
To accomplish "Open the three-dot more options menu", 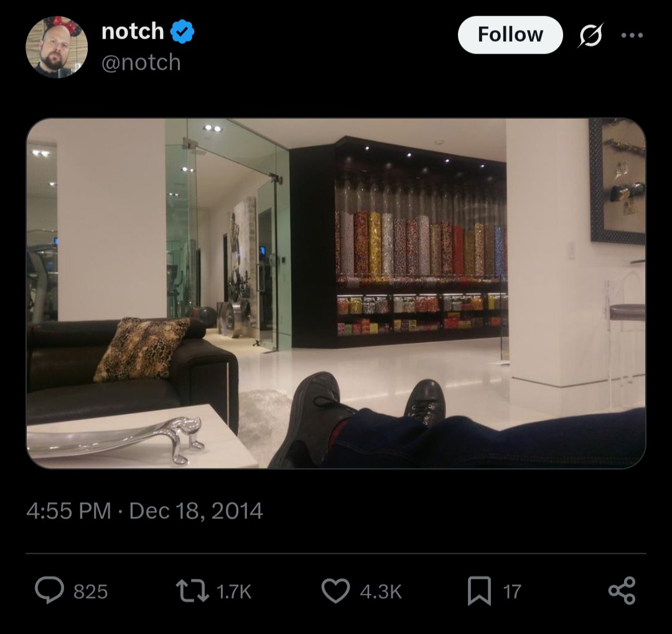I will (x=632, y=35).
